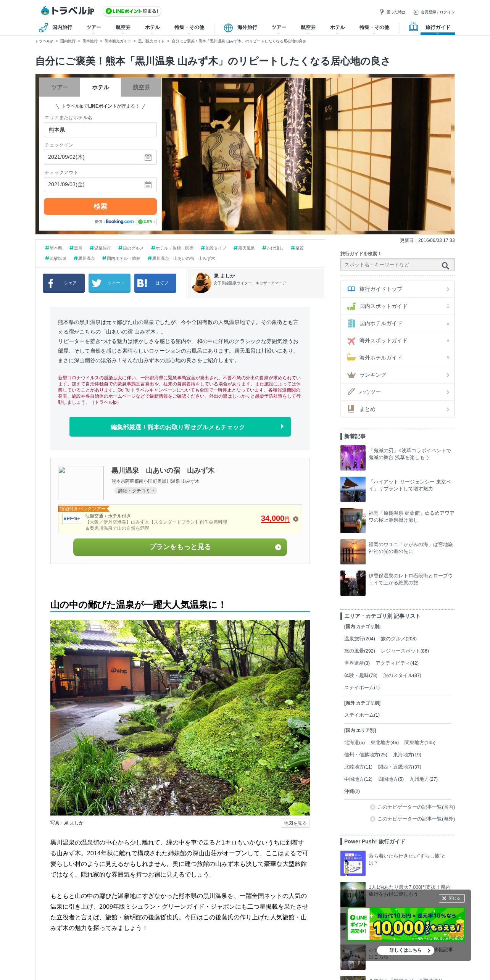Click the 国内スポットガイド icon
The image size is (490, 980).
coord(351,306)
